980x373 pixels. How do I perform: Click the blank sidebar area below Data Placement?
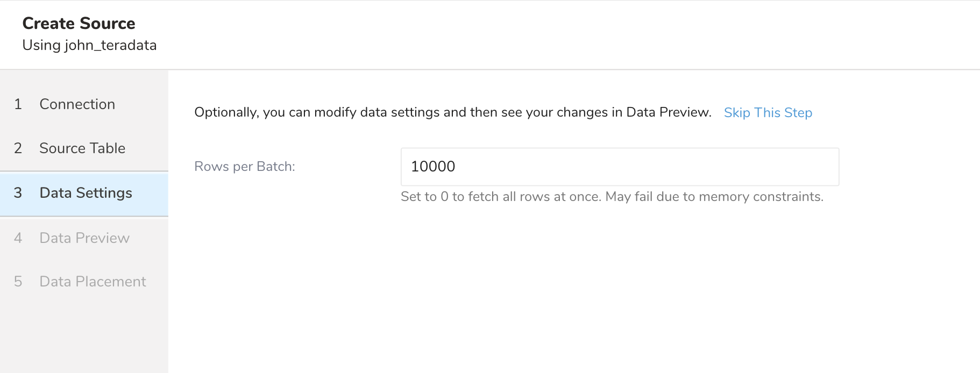(x=84, y=333)
